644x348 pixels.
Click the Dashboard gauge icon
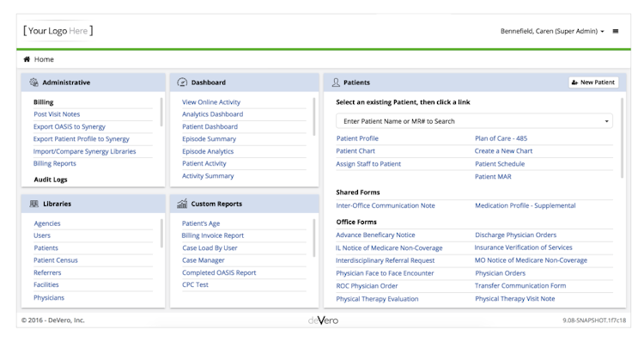coord(182,82)
